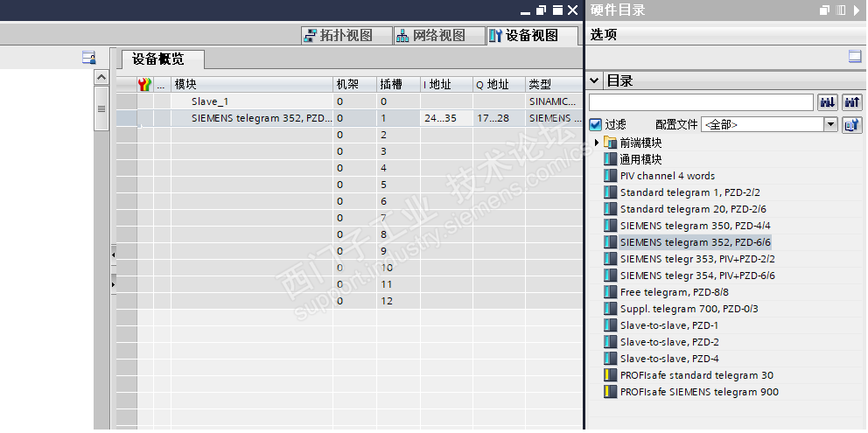Click the 机架 column header
This screenshot has height=433, width=868.
354,84
